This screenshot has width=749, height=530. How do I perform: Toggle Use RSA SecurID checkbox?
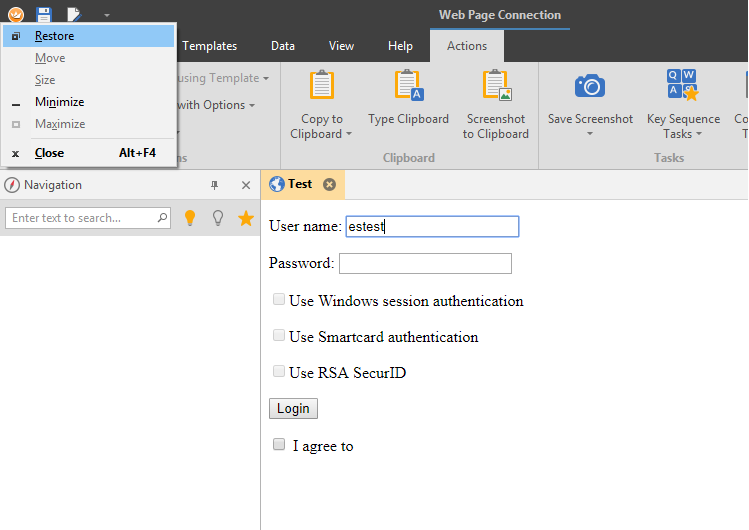280,372
